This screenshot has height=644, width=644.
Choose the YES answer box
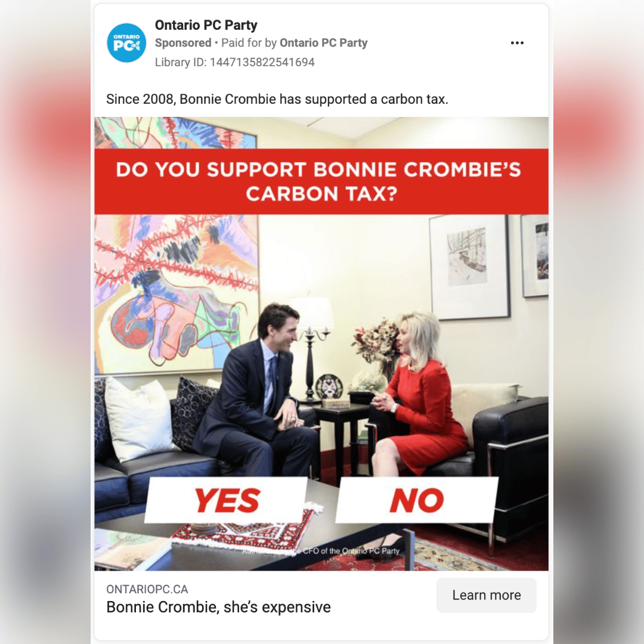[226, 500]
